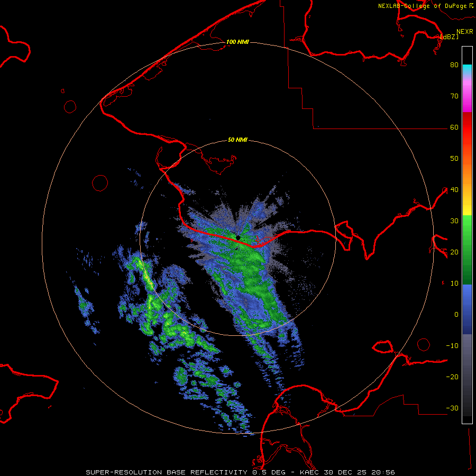This screenshot has height=476, width=476.
Task: Click the [dBZ] unit label
Action: coord(449,37)
